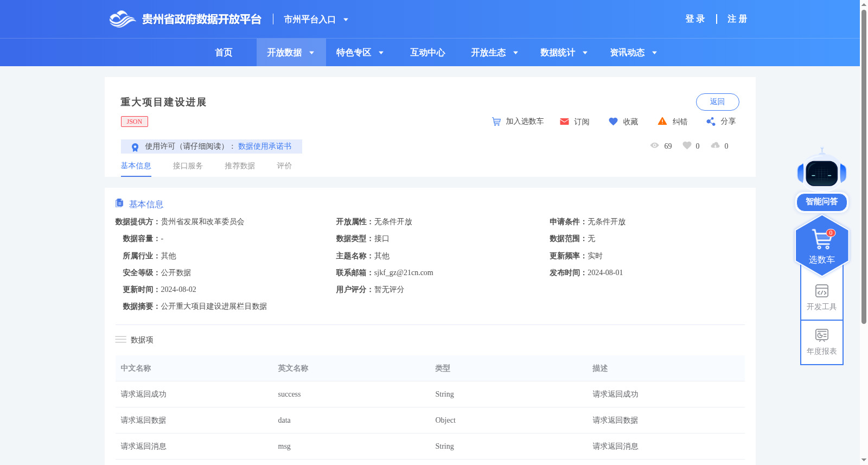Click the heart icon for 收藏

pyautogui.click(x=613, y=122)
